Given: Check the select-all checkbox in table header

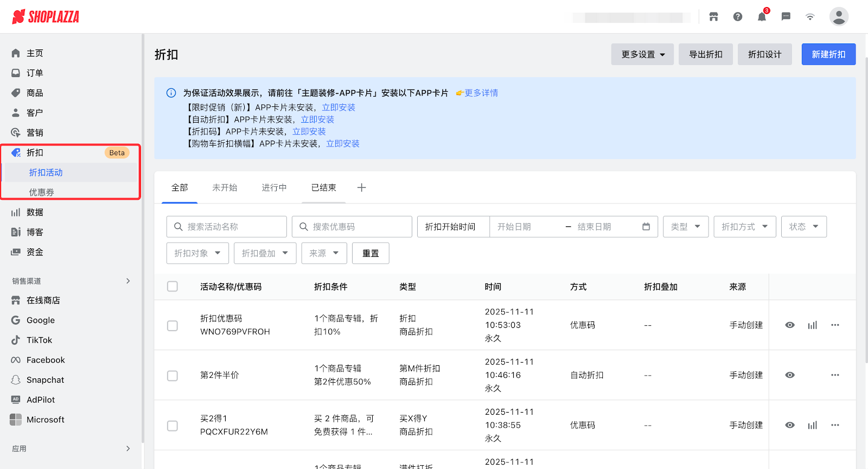Looking at the screenshot, I should (173, 287).
